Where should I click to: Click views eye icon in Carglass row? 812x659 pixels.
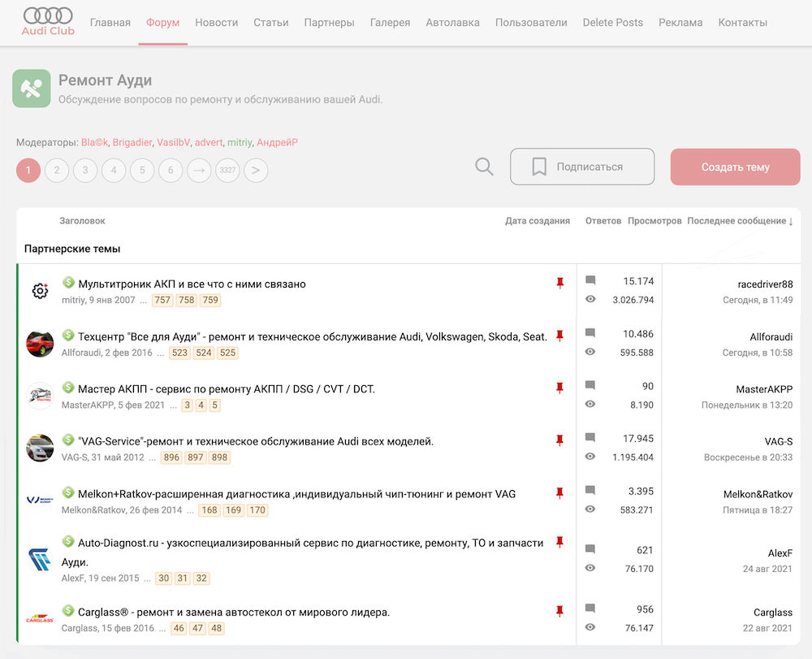(x=590, y=626)
